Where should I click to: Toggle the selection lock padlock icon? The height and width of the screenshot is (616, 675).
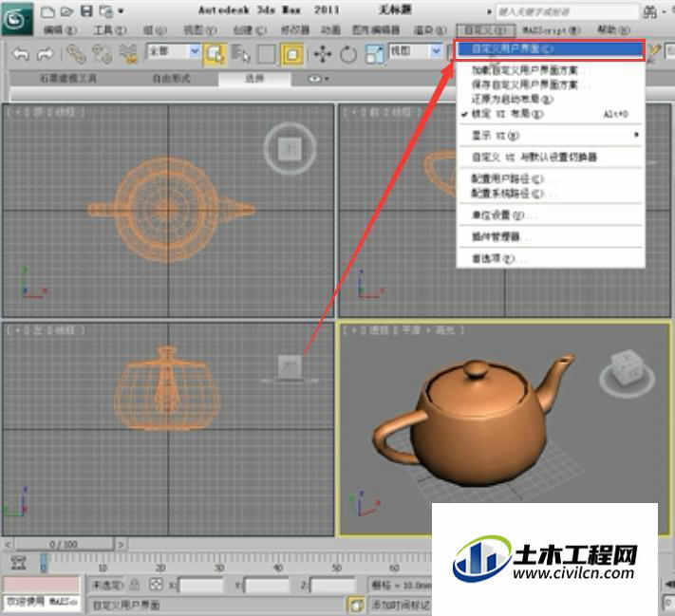[x=135, y=585]
